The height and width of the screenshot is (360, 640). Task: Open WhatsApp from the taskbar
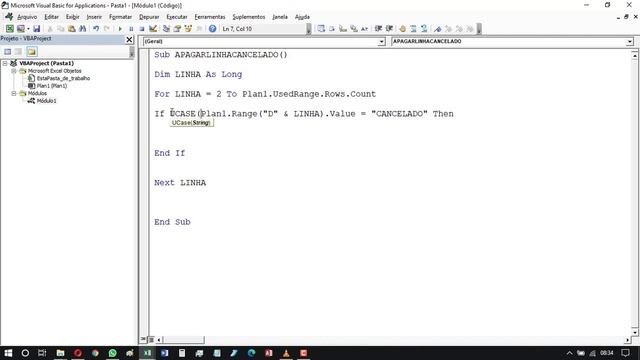(112, 353)
